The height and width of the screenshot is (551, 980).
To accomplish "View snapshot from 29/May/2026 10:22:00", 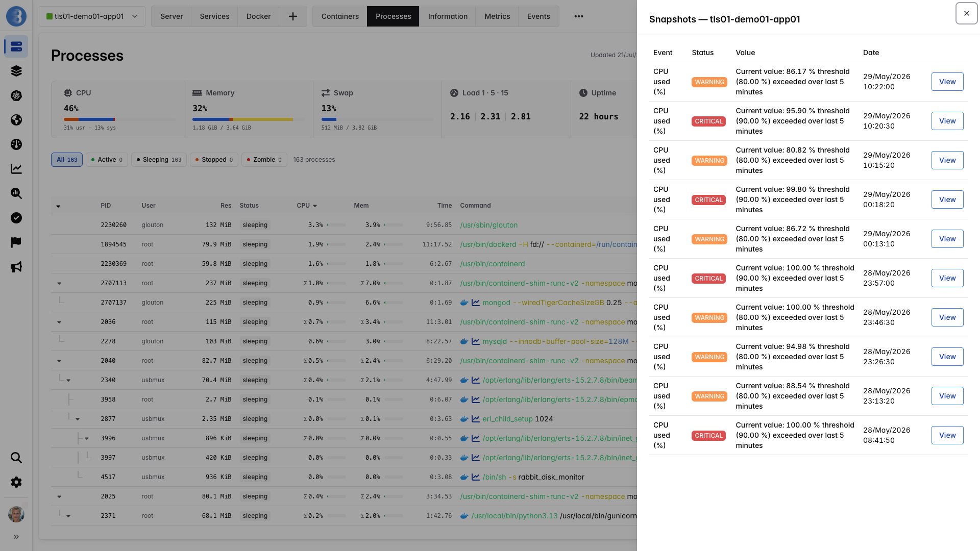I will click(947, 82).
